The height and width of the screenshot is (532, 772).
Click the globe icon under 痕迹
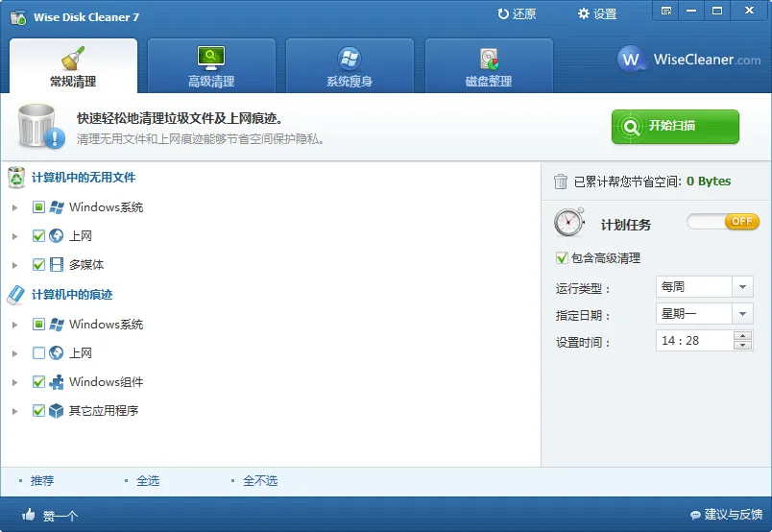pos(56,352)
